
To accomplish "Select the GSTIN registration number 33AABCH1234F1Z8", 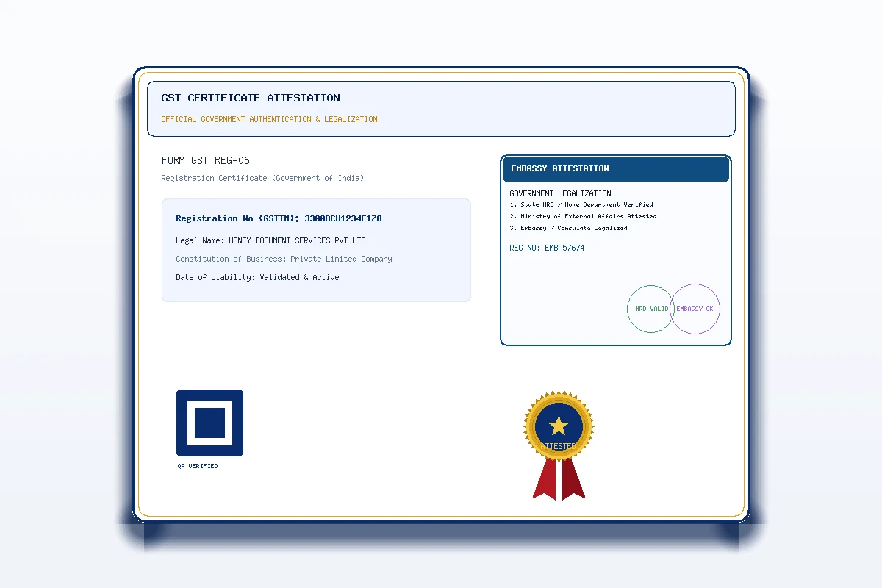I will (343, 218).
